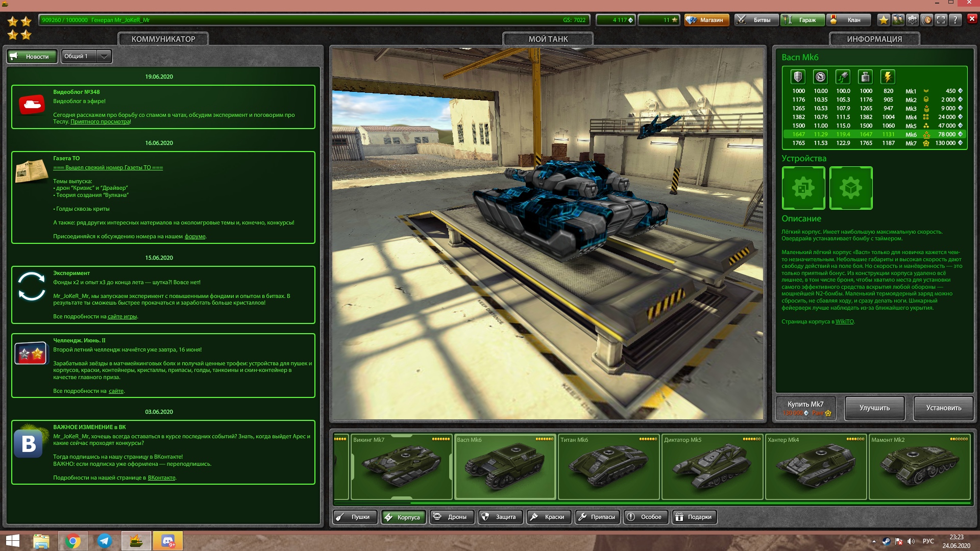Screen dimensions: 980x551
Task: Toggle sound speaker icon in top bar
Action: click(x=927, y=20)
